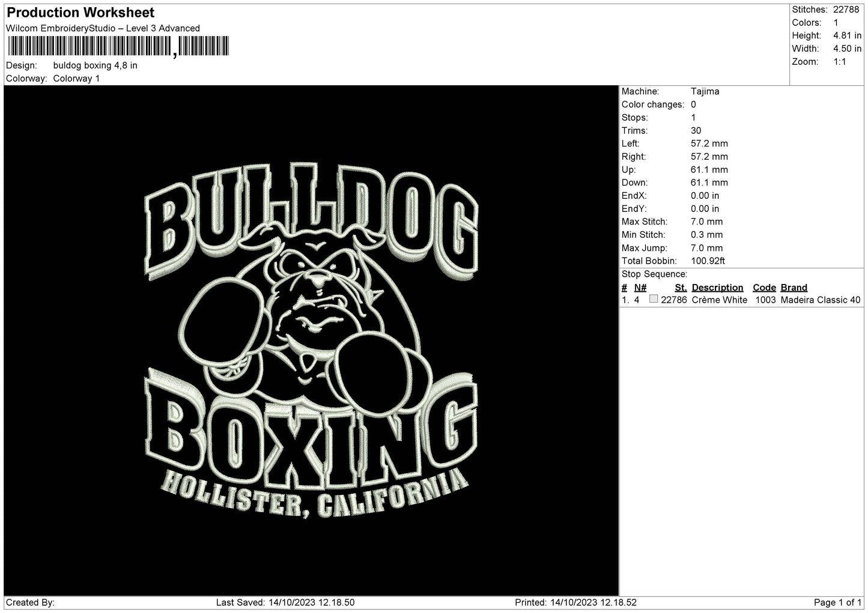The height and width of the screenshot is (613, 868).
Task: Select the design name 'buldog boxing 4,8 in'
Action: 95,65
